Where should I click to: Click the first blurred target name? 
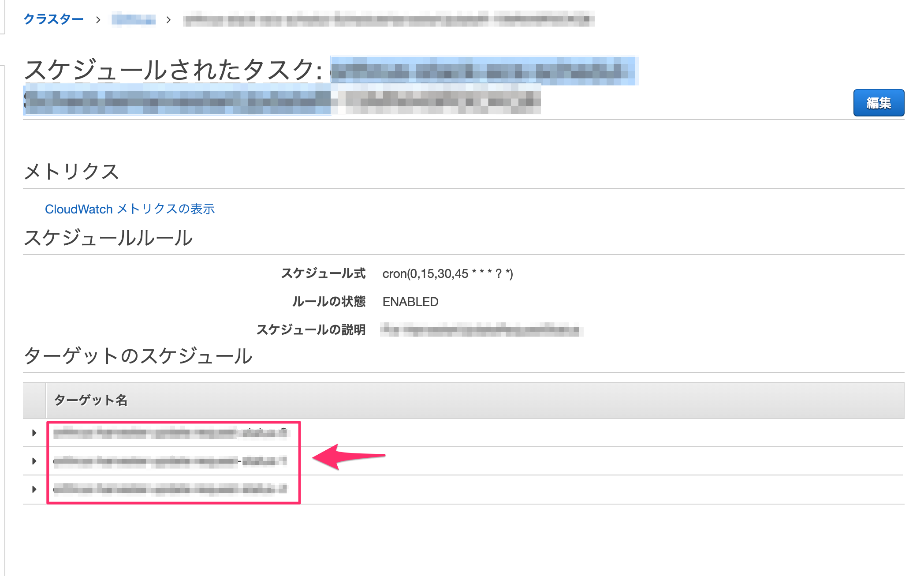tap(170, 433)
